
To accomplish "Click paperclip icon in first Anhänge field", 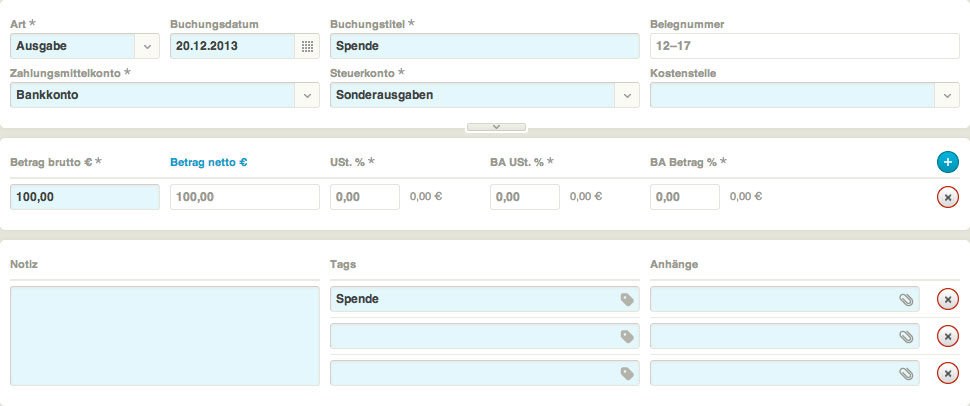I will coord(906,300).
